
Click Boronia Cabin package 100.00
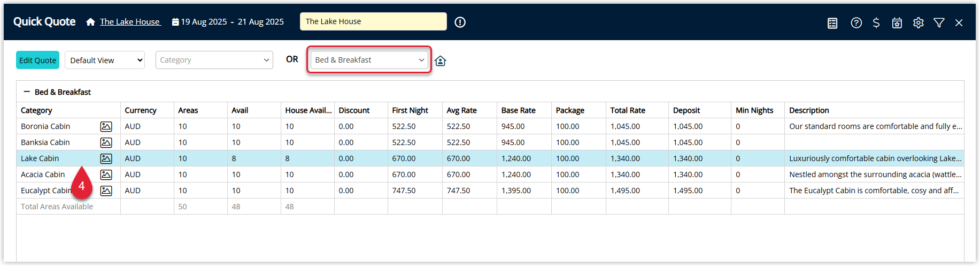[567, 126]
